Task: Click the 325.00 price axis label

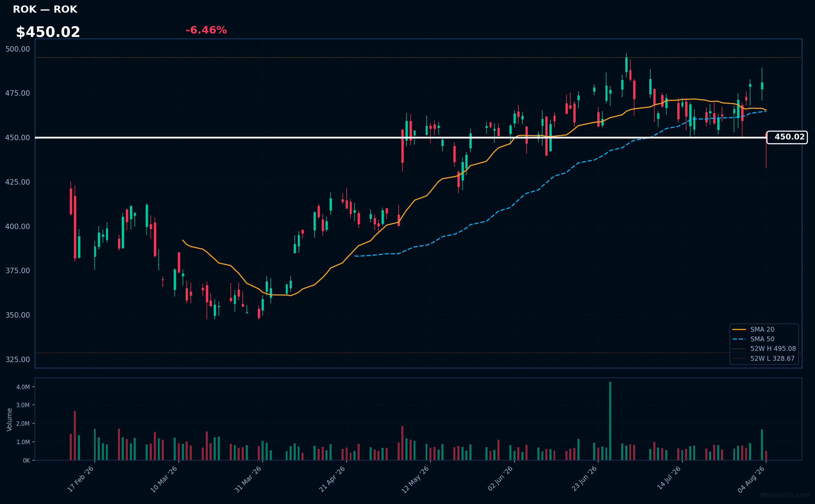Action: 18,359
